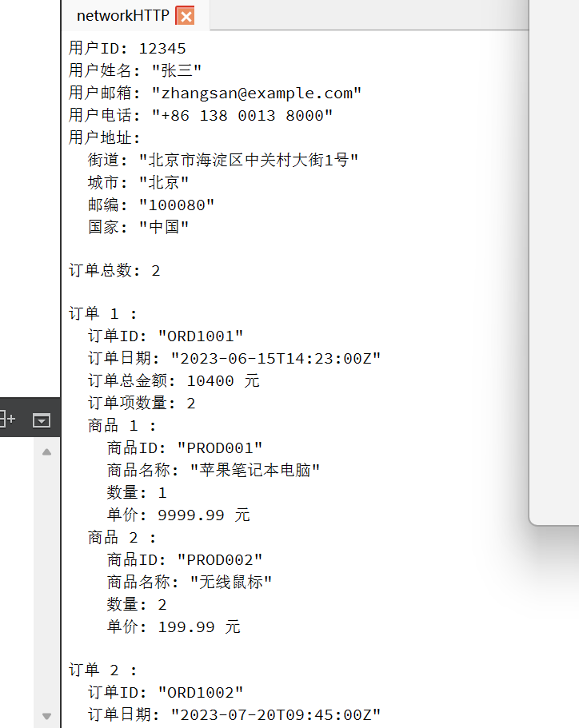The height and width of the screenshot is (728, 579).
Task: Click the product name 无线鼠标 line
Action: (x=189, y=582)
